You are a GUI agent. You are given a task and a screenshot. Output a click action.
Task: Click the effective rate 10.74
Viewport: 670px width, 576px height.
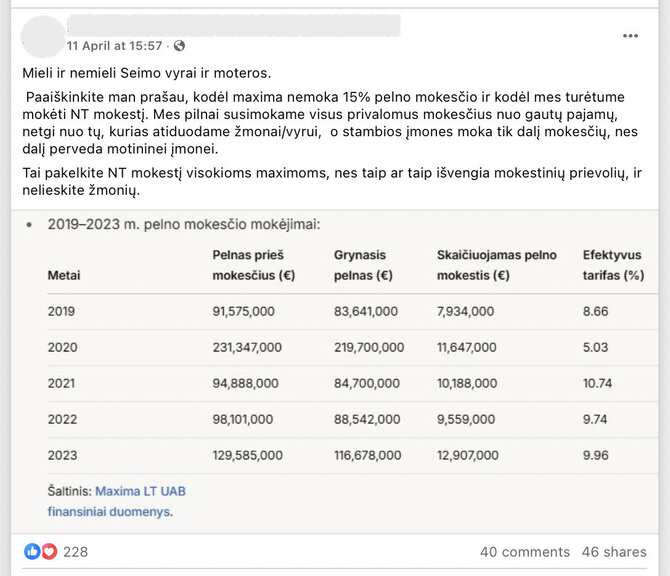coord(597,383)
